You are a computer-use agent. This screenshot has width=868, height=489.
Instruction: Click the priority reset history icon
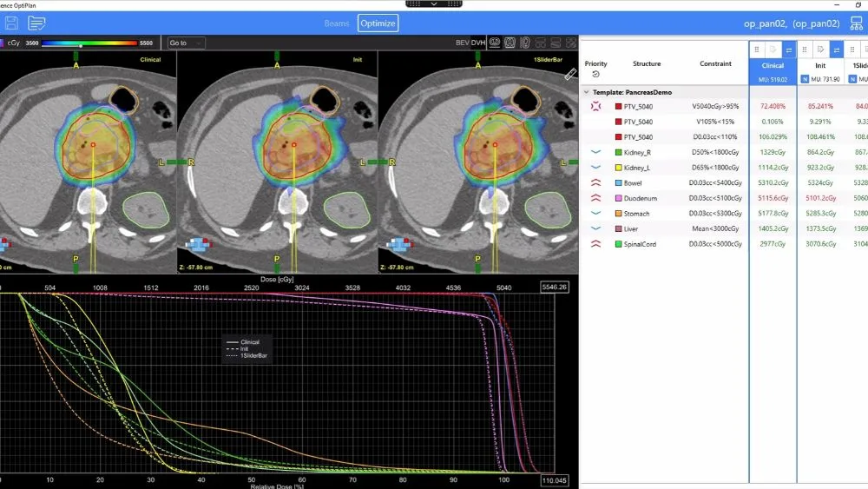point(595,74)
